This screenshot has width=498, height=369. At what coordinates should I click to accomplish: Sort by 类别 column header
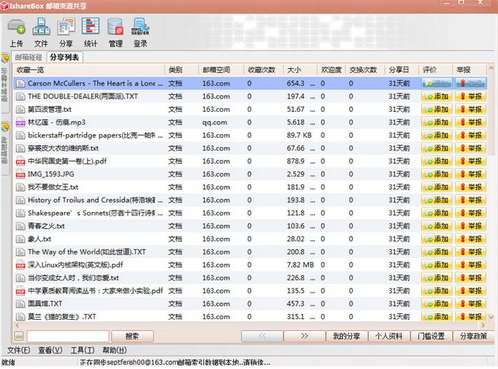click(x=181, y=70)
